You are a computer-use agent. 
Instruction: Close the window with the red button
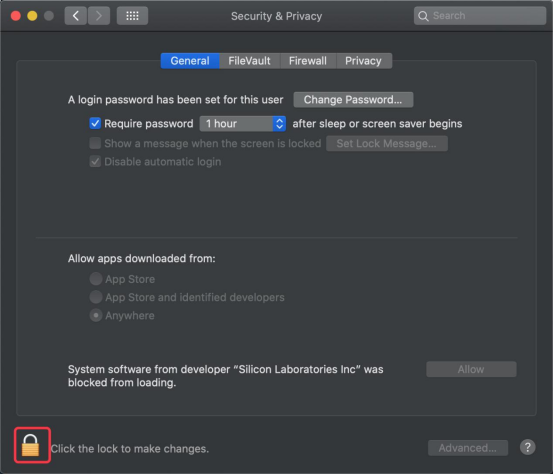tap(16, 16)
